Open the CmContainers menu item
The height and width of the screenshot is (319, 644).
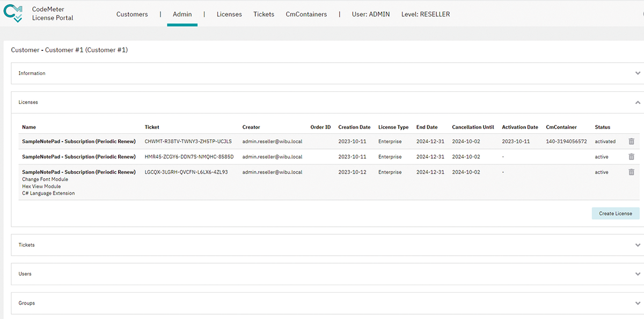[306, 14]
